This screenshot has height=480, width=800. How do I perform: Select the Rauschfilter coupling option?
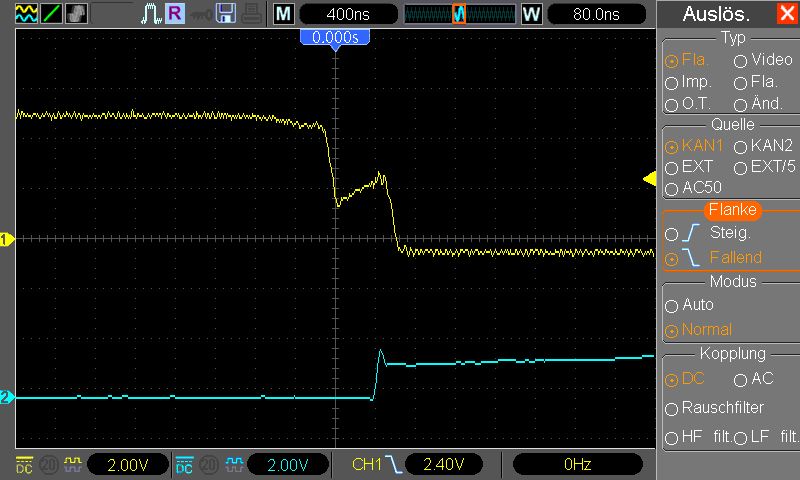(671, 408)
